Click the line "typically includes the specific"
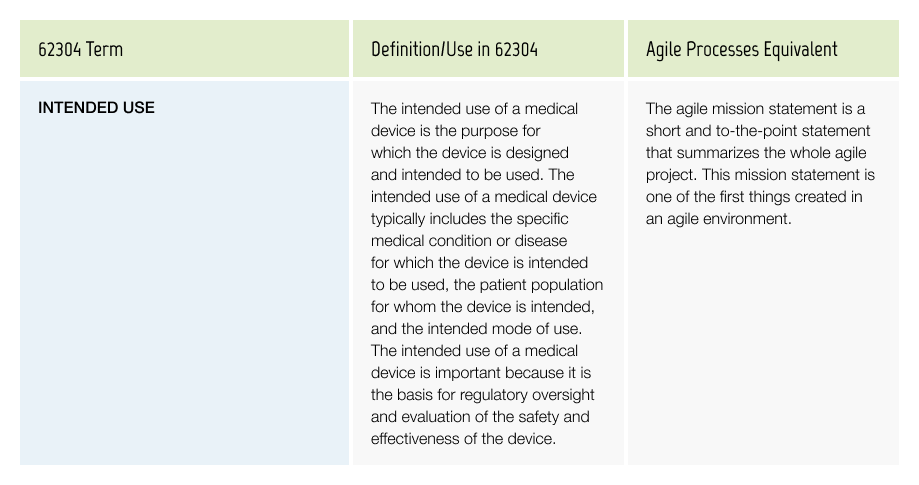 point(469,218)
